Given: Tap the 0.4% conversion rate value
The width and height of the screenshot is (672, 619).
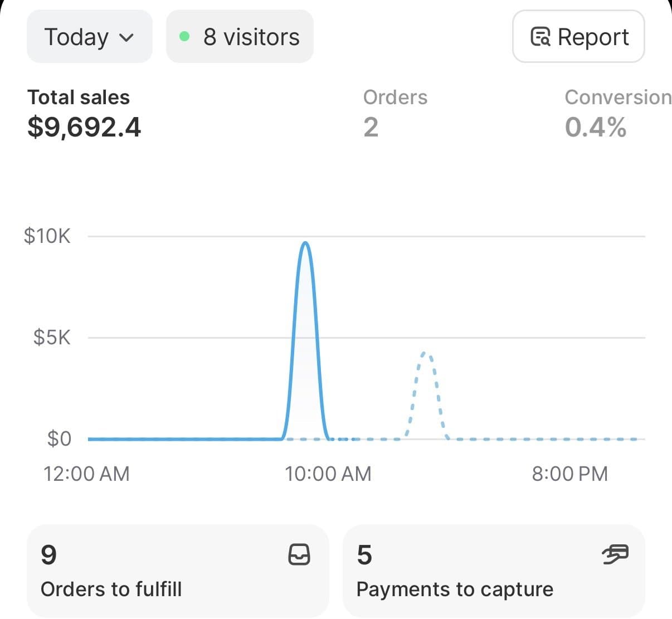Looking at the screenshot, I should point(595,127).
